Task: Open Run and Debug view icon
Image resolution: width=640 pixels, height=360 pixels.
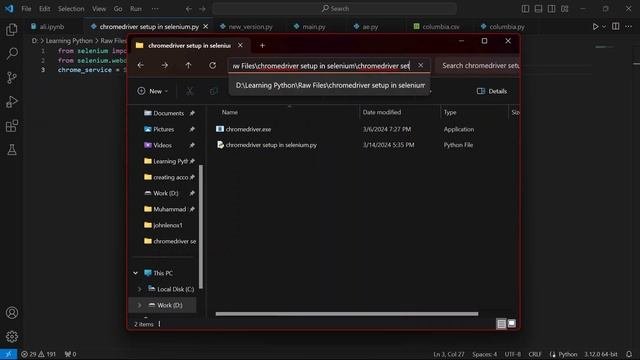Action: 12,102
